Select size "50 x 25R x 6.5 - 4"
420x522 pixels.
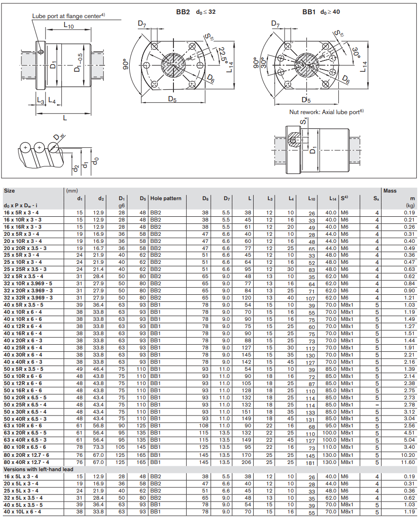coord(25,405)
